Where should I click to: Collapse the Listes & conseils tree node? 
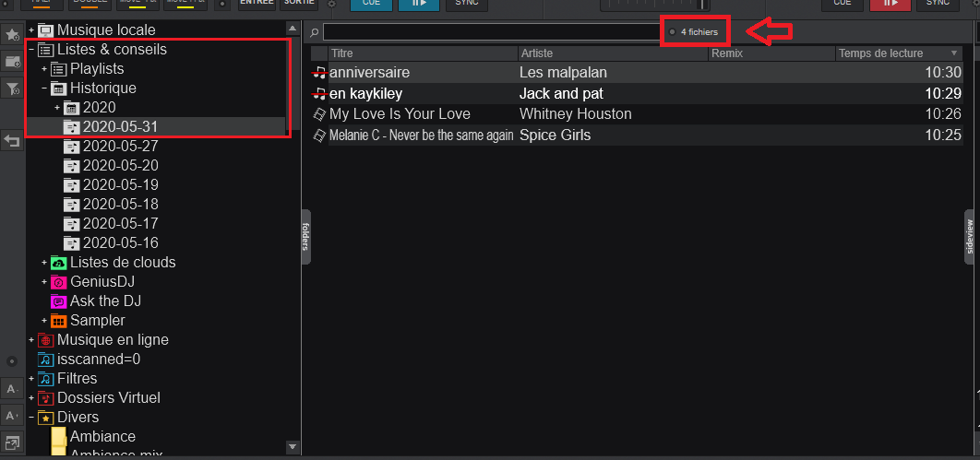click(x=31, y=50)
